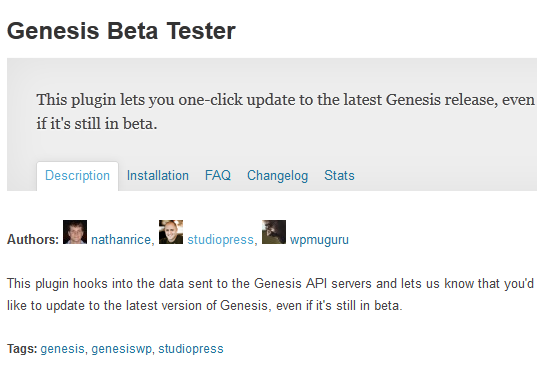This screenshot has width=537, height=385.
Task: Click the Tags label
Action: pyautogui.click(x=22, y=349)
